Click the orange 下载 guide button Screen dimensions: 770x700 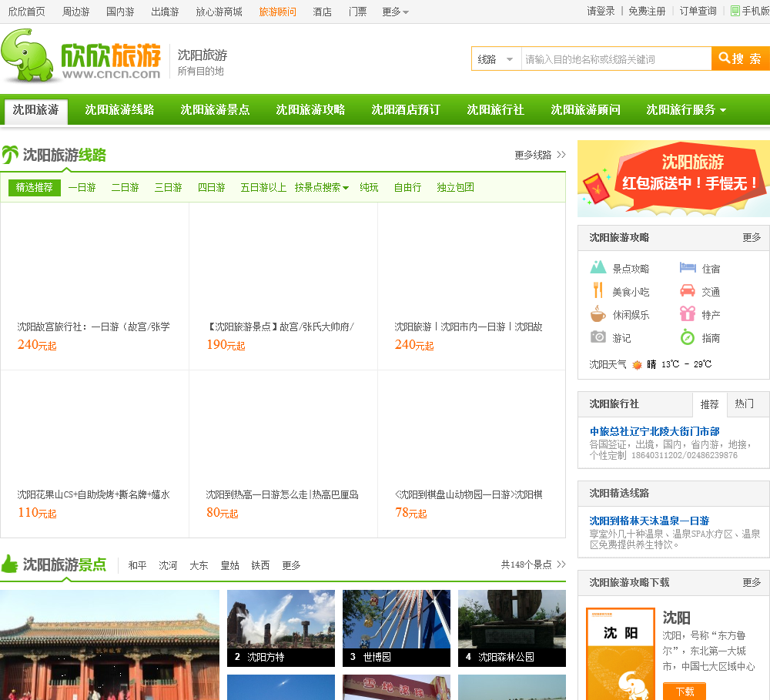pyautogui.click(x=685, y=691)
